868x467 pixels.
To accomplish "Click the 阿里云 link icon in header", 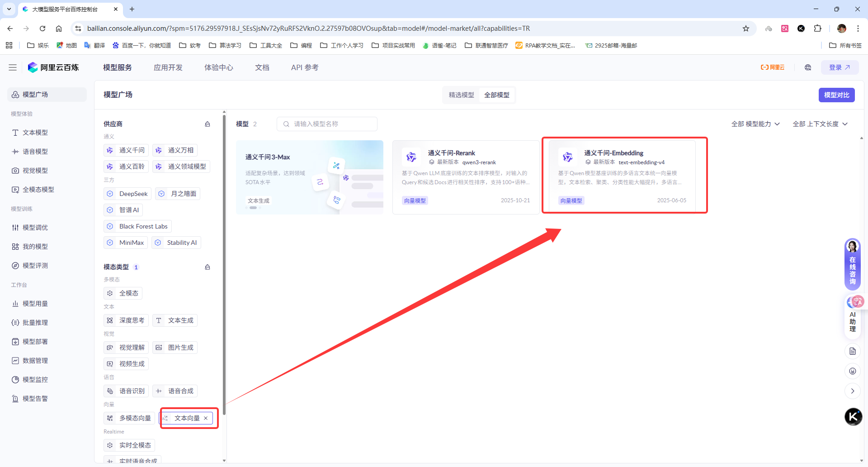I will (773, 67).
